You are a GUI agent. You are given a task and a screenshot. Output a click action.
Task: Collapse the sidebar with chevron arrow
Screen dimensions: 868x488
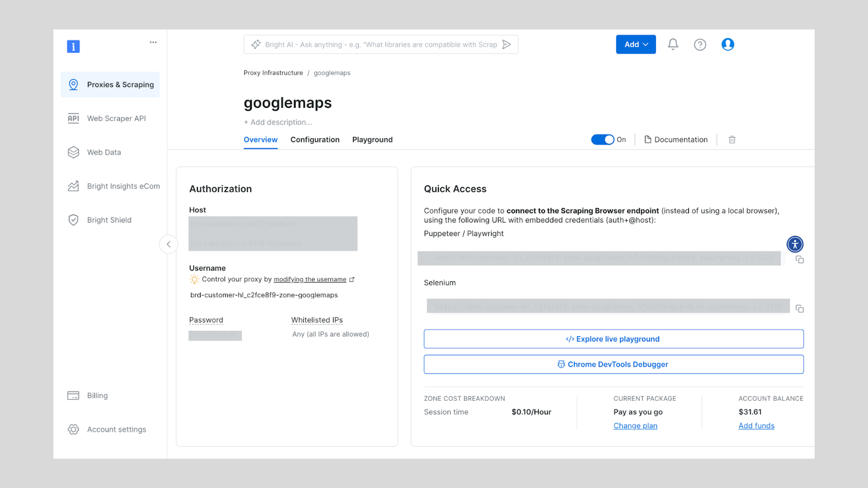(x=169, y=244)
